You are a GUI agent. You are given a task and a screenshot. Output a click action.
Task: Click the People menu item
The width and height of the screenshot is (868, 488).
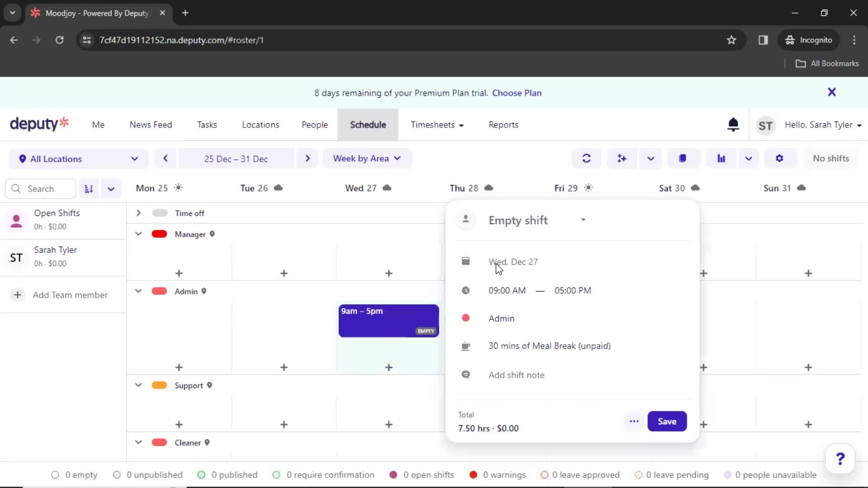pos(314,125)
